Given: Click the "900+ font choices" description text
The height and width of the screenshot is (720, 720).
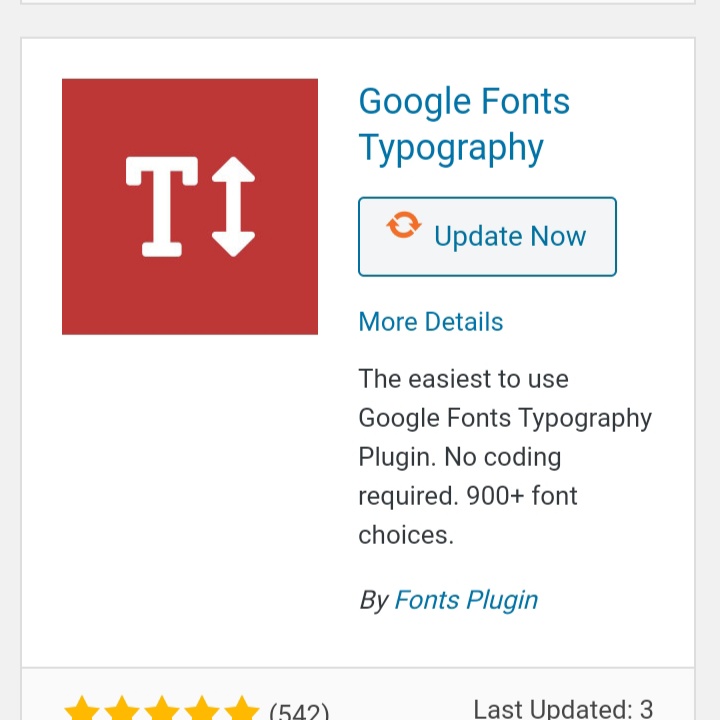Looking at the screenshot, I should click(522, 496).
